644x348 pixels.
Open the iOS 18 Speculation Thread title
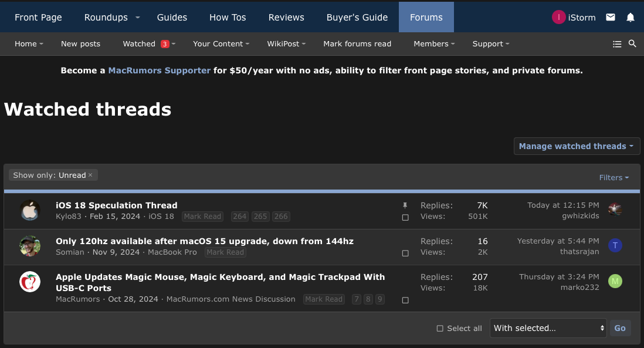(117, 205)
